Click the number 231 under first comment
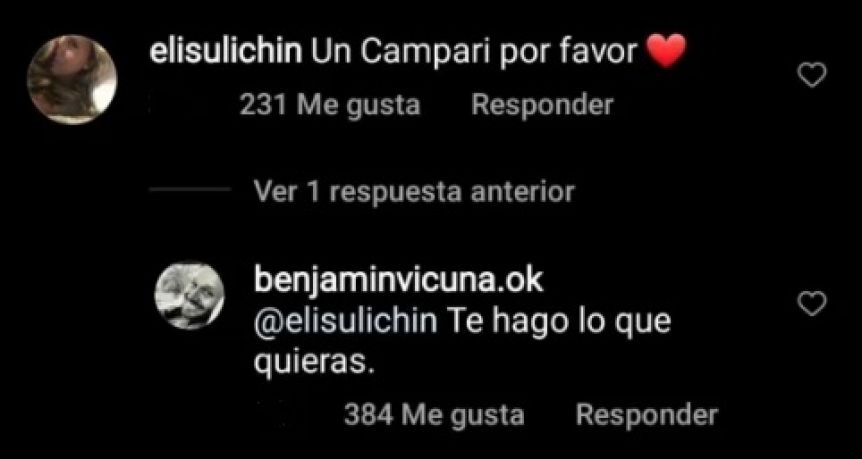Image resolution: width=862 pixels, height=459 pixels. 263,105
